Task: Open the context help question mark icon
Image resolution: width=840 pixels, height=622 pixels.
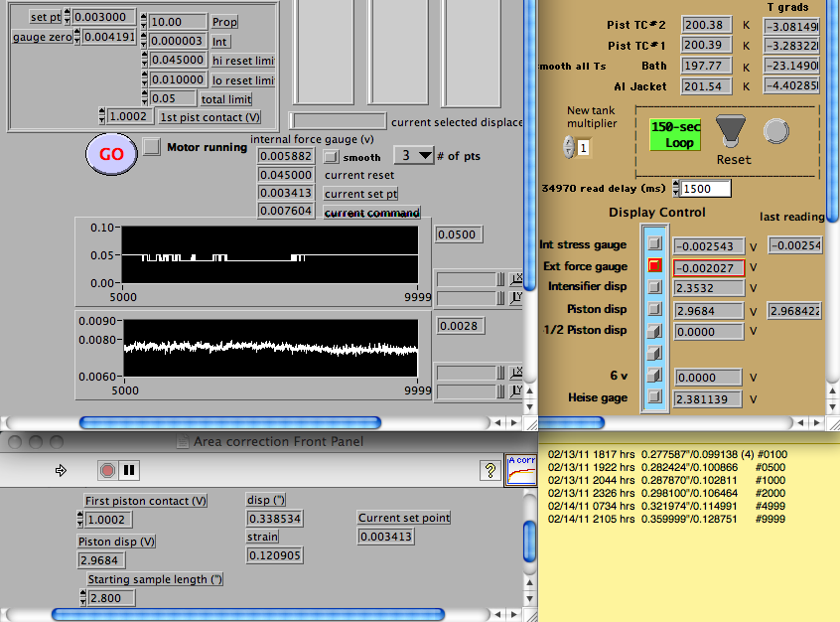Action: tap(488, 470)
